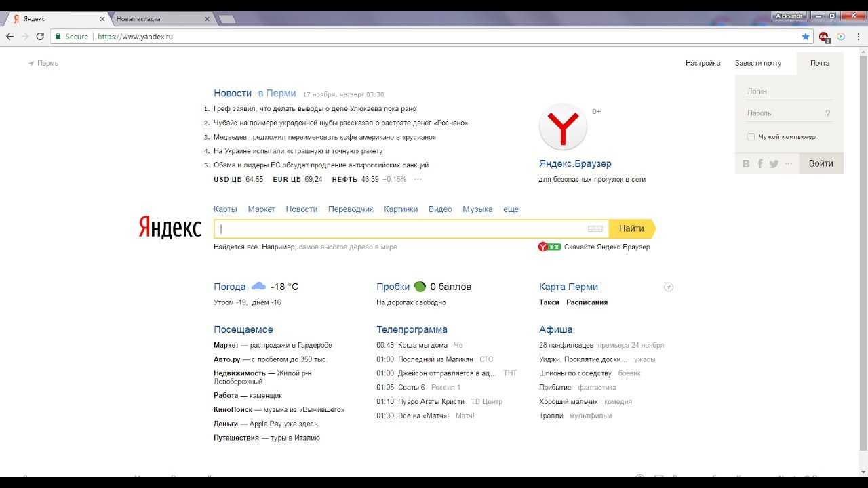Open the Adblock Plus extension icon
868x488 pixels.
pos(824,37)
